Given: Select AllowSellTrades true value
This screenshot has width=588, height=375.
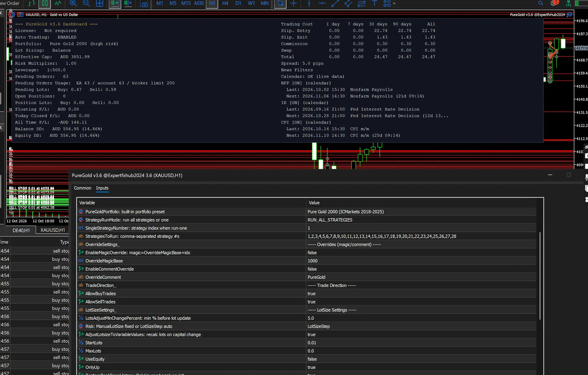Looking at the screenshot, I should click(x=421, y=302).
